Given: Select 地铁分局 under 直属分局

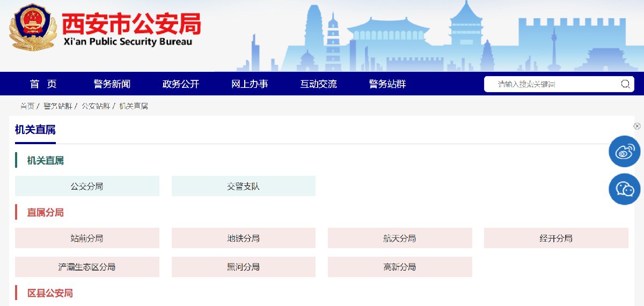Looking at the screenshot, I should point(243,238).
